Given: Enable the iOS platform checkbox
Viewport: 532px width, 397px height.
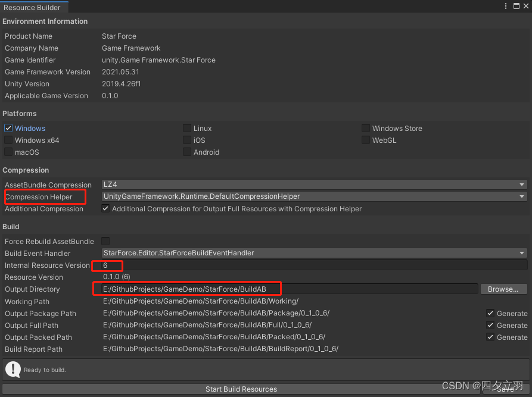Looking at the screenshot, I should click(x=187, y=140).
